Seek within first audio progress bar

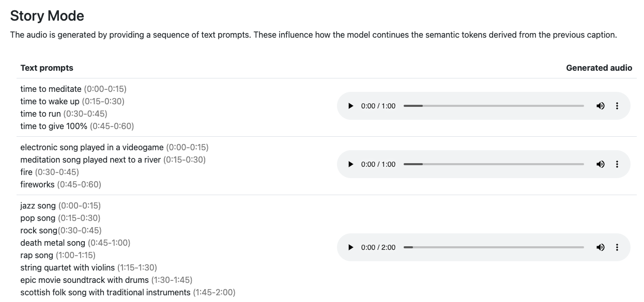tap(494, 106)
